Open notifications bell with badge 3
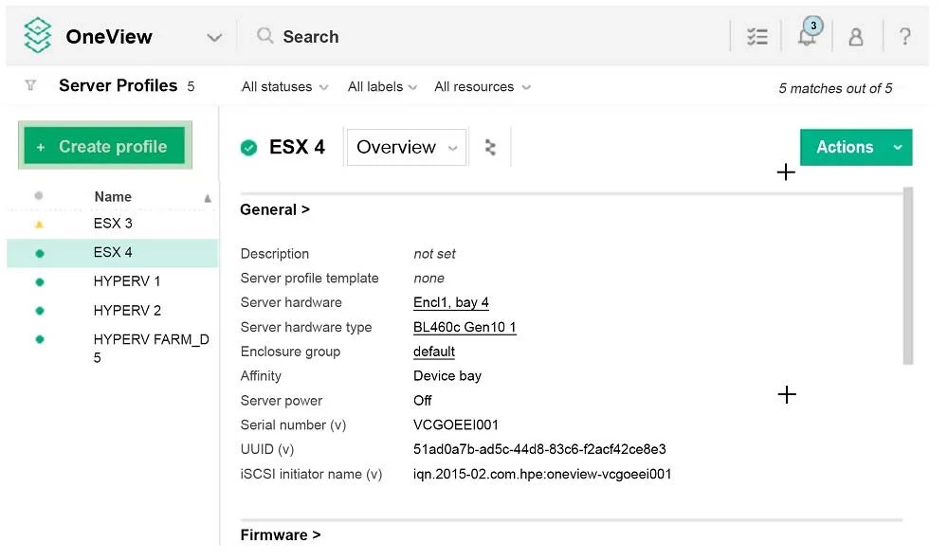 (x=809, y=32)
